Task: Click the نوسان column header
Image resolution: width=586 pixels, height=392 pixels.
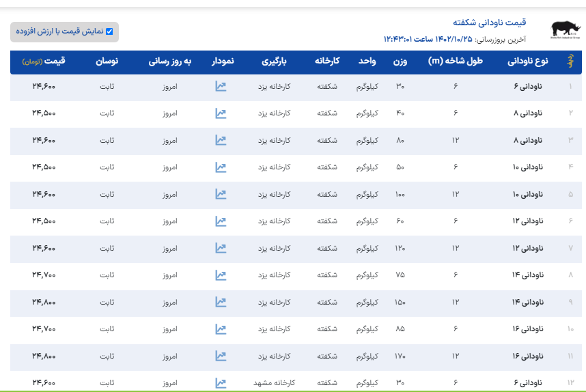Action: coord(107,61)
